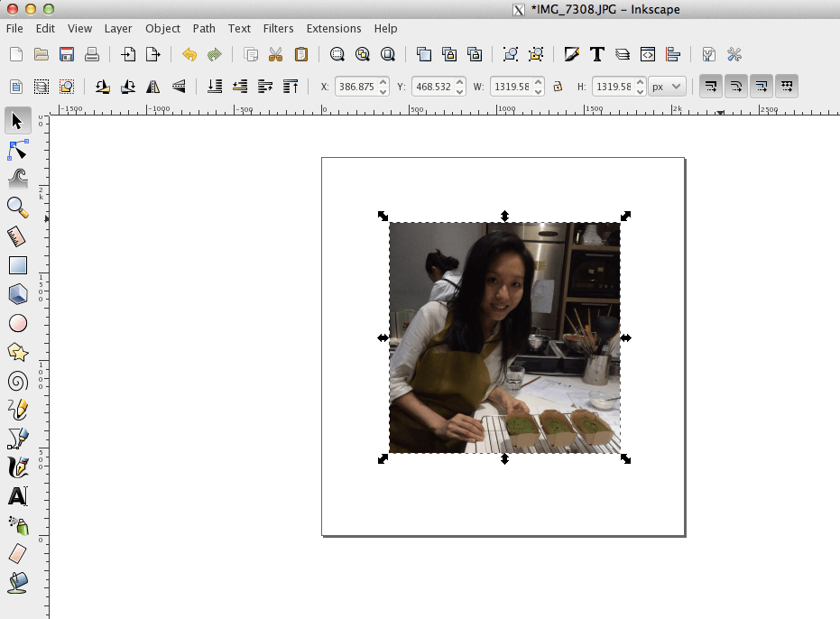The height and width of the screenshot is (619, 840).
Task: Lower selection to bottom
Action: click(215, 87)
